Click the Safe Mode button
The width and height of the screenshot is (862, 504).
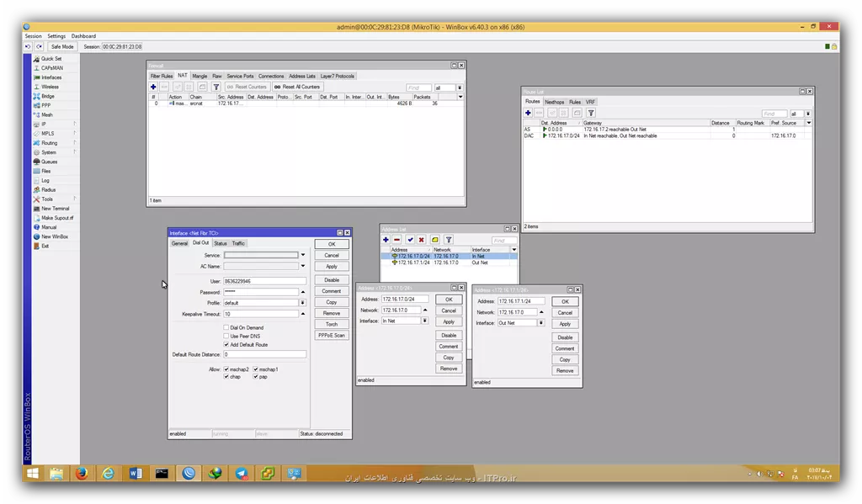[62, 47]
